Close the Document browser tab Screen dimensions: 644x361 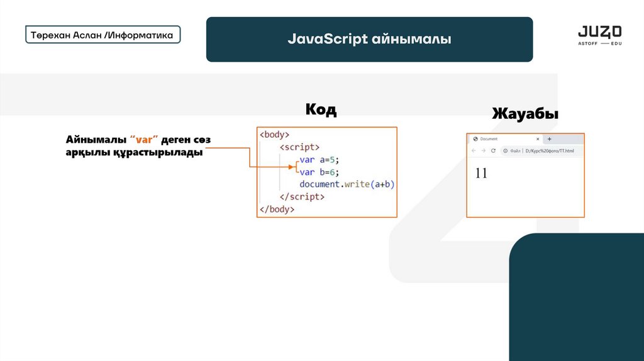tap(538, 139)
